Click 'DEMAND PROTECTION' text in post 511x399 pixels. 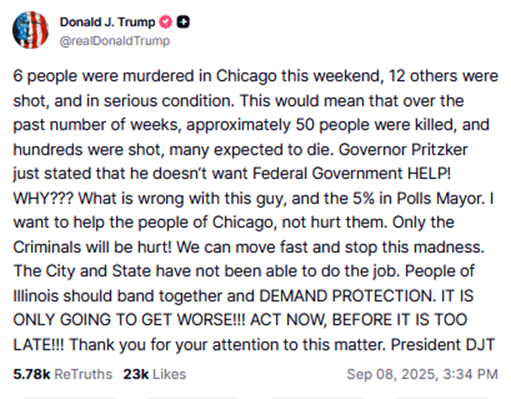[347, 296]
